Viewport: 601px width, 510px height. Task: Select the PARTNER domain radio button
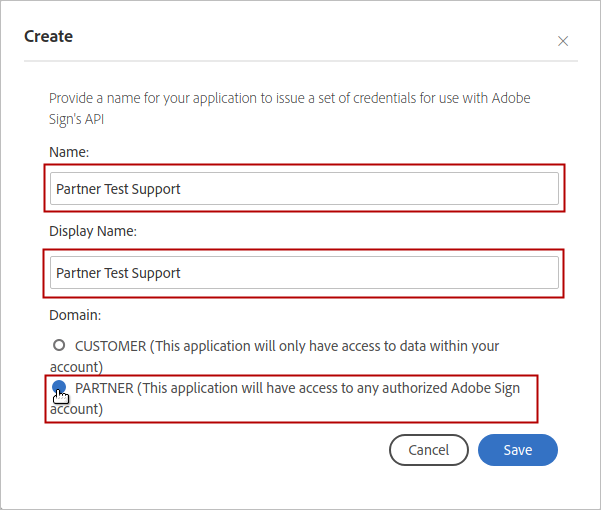(59, 387)
